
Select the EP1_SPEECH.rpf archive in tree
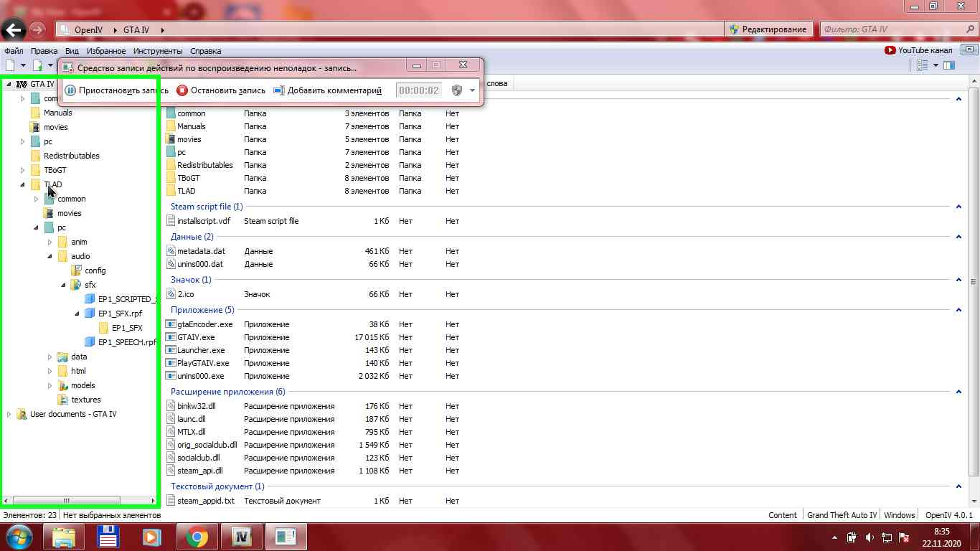click(126, 342)
